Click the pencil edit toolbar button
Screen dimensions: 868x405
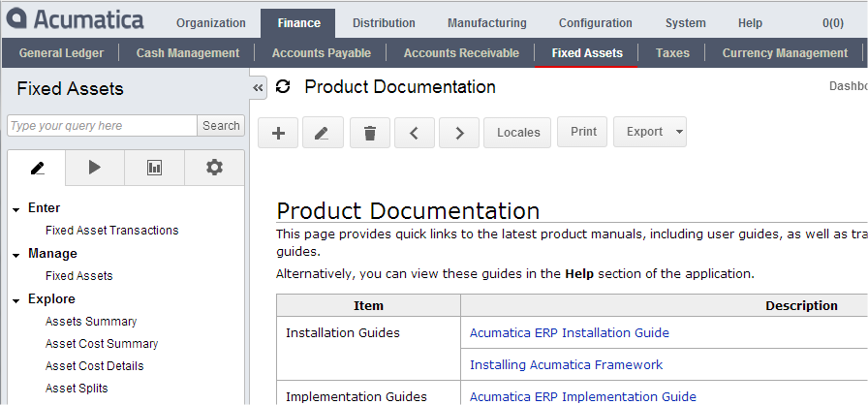click(323, 133)
